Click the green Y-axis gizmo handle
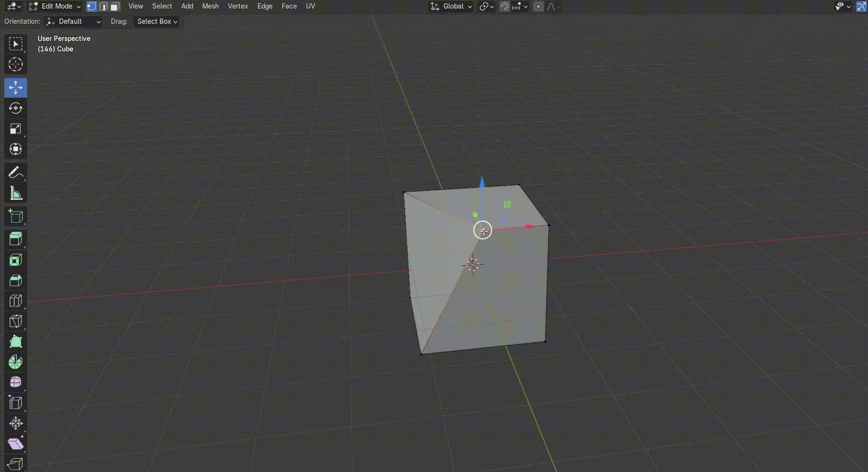Image resolution: width=868 pixels, height=472 pixels. (475, 215)
